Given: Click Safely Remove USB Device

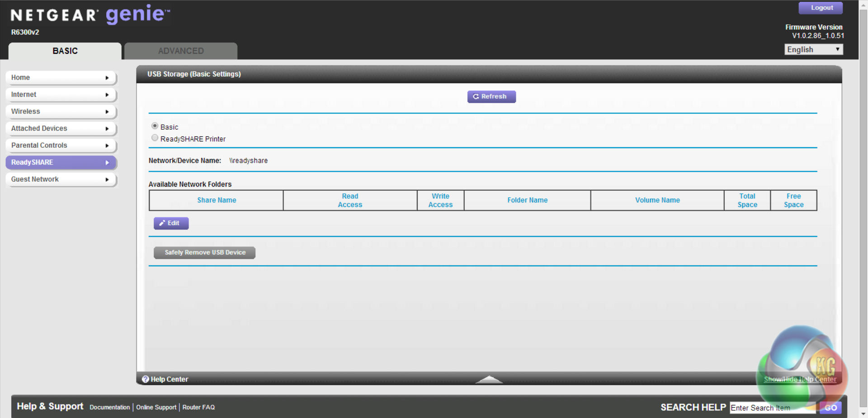Looking at the screenshot, I should coord(204,253).
